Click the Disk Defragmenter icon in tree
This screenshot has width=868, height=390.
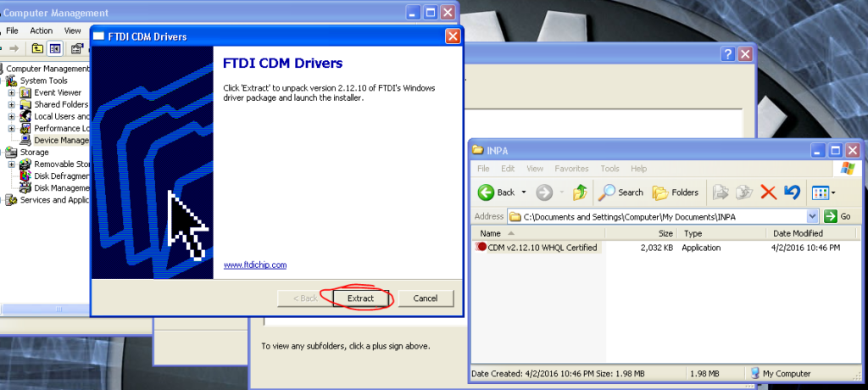pyautogui.click(x=25, y=176)
